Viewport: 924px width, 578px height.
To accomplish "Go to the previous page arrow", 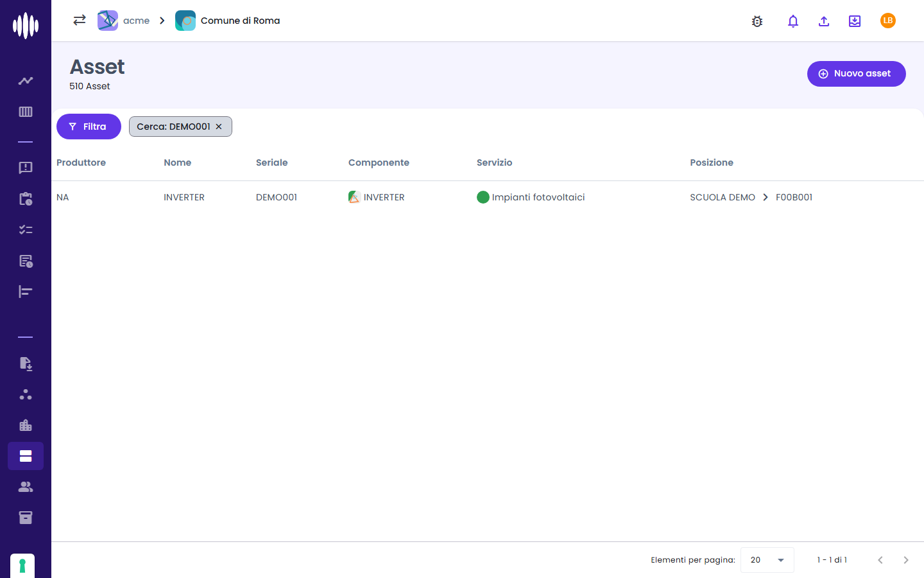I will coord(880,560).
